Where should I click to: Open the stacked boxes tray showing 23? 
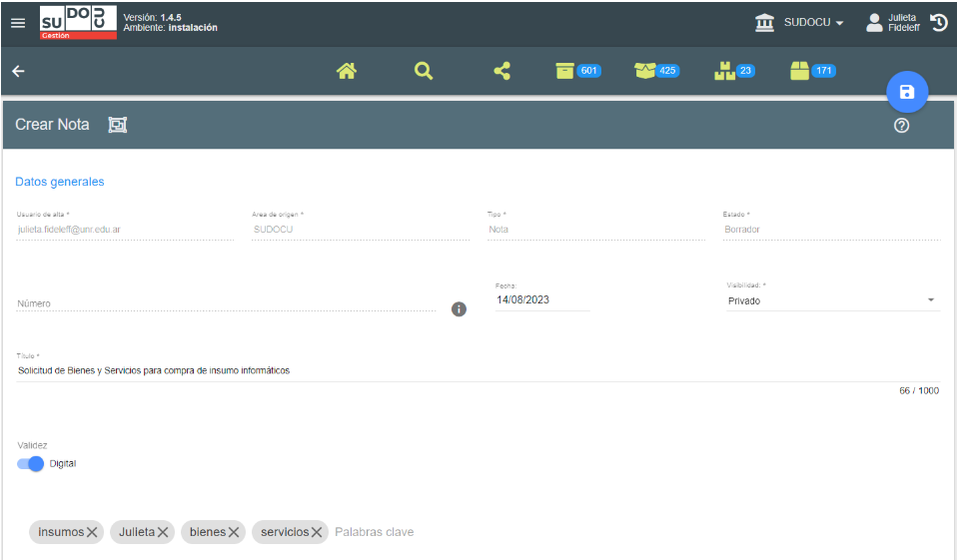(x=734, y=71)
